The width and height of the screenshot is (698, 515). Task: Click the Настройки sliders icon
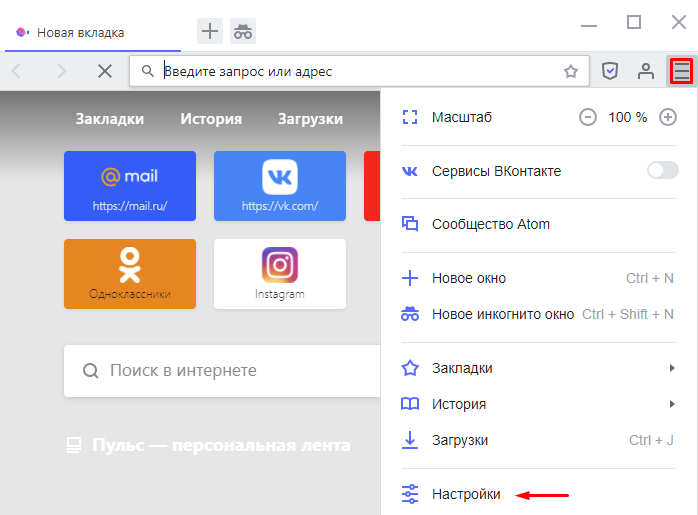pos(410,494)
